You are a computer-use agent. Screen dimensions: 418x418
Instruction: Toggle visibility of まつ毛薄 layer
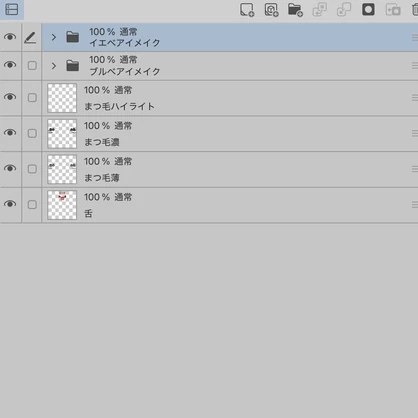click(10, 168)
